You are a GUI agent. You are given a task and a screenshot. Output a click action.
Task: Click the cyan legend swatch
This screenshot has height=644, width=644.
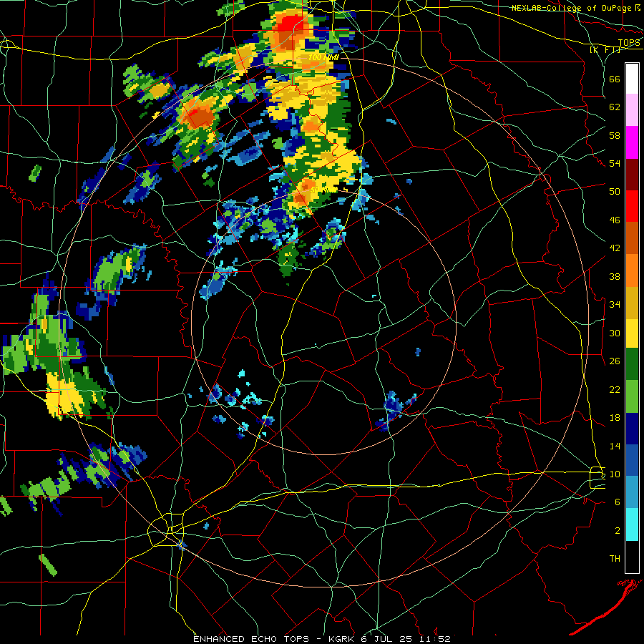632,524
